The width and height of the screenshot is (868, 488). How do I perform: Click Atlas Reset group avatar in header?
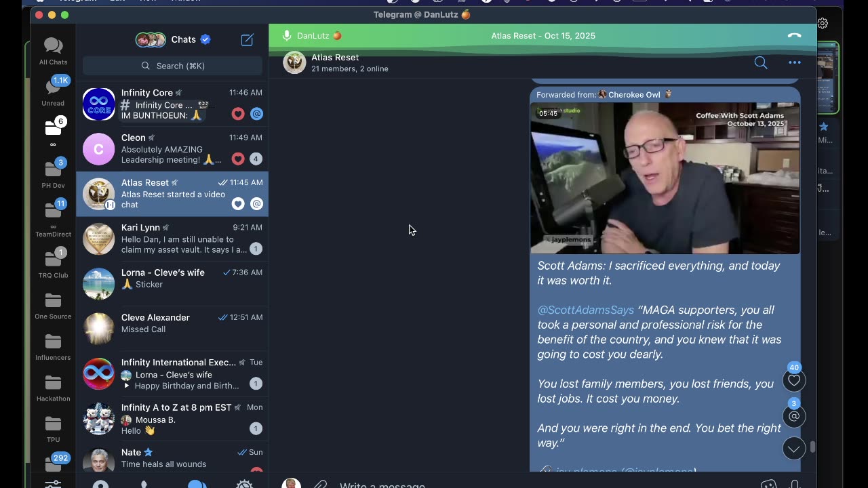[294, 62]
